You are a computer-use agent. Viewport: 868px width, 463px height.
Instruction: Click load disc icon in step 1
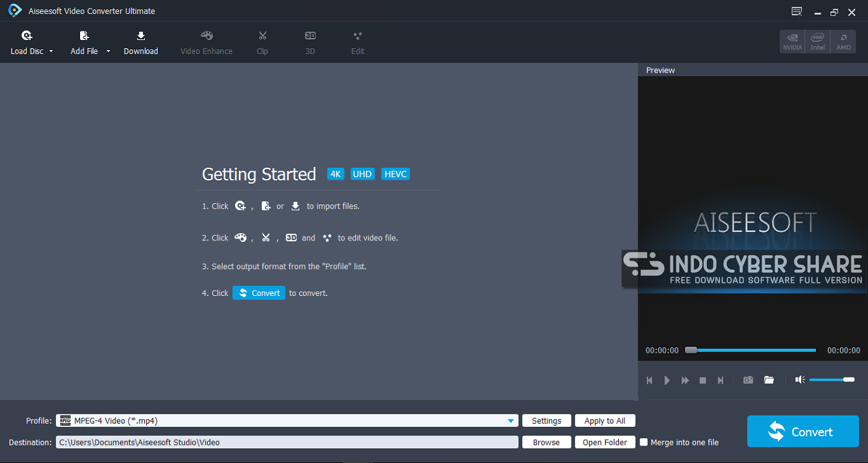pos(240,206)
